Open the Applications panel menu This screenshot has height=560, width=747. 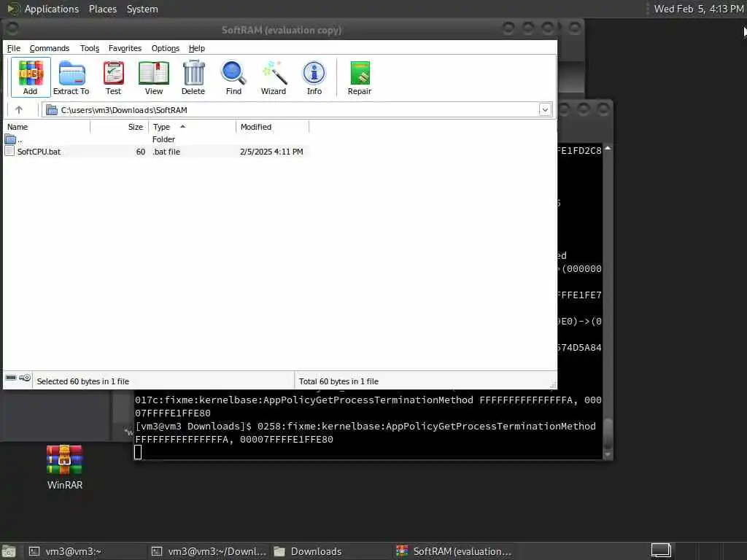point(52,9)
